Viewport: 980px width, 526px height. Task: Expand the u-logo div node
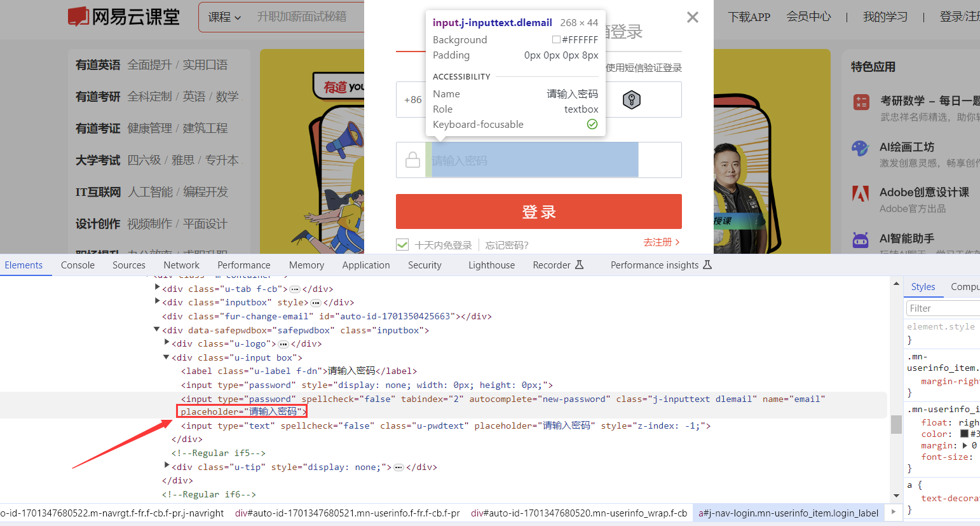(x=167, y=343)
